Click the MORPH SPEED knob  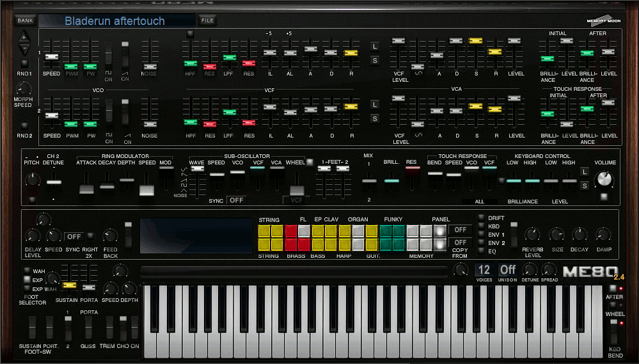pyautogui.click(x=24, y=89)
